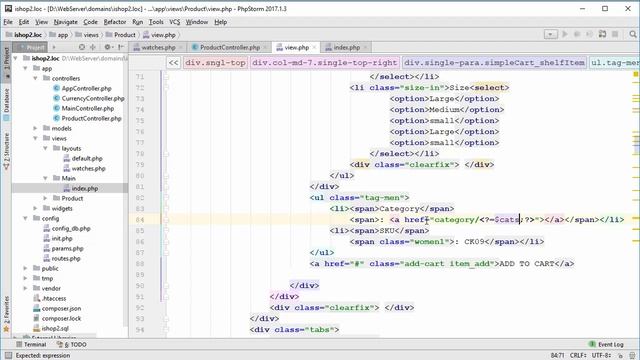Click the Debug icon in the main toolbar
Image resolution: width=640 pixels, height=360 pixels.
pos(577,34)
